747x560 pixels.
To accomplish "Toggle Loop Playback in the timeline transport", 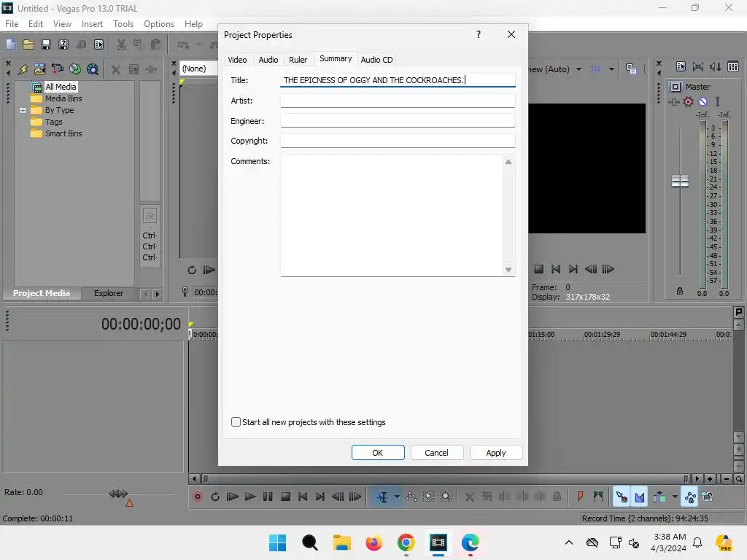I will (x=215, y=497).
